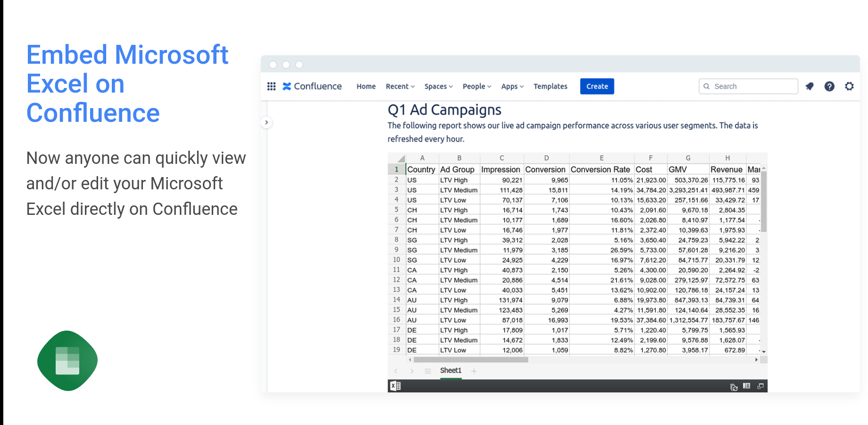Viewport: 868px width, 425px height.
Task: Select the 'Conversion Rate' header cell
Action: (x=601, y=169)
